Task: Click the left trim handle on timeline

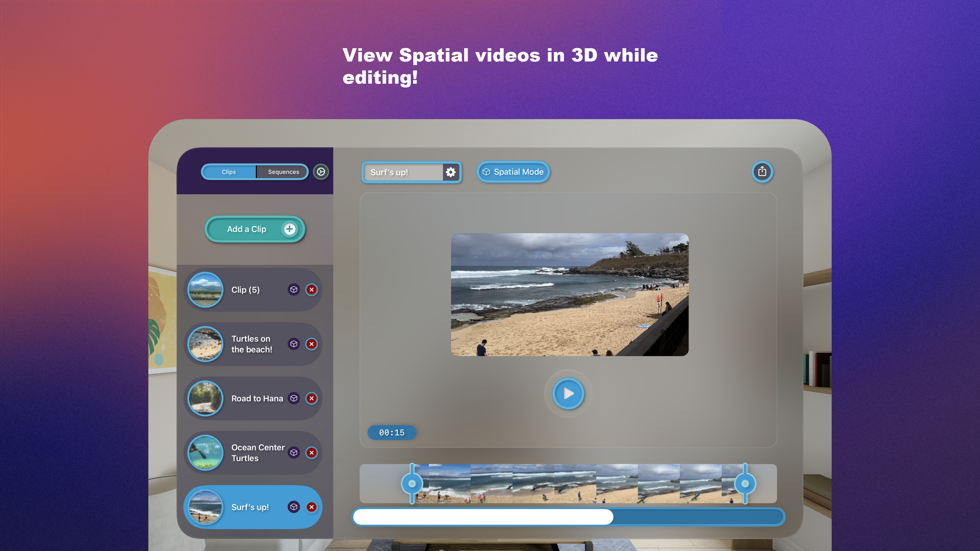Action: tap(412, 484)
